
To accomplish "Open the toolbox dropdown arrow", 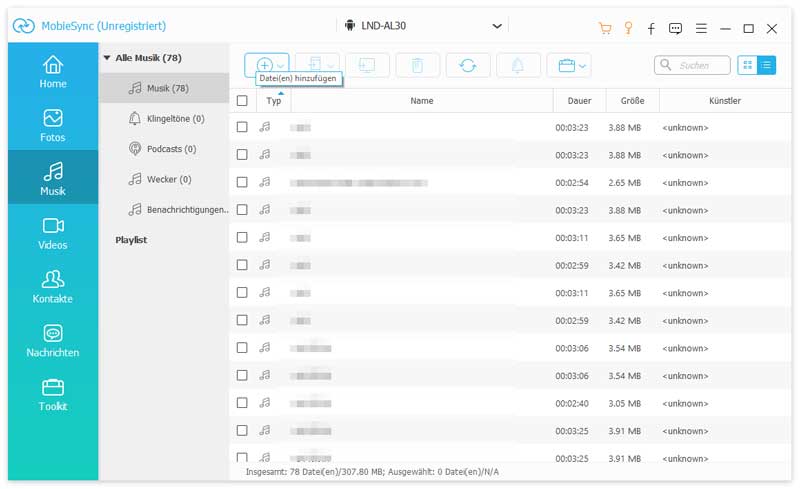I will [x=583, y=66].
